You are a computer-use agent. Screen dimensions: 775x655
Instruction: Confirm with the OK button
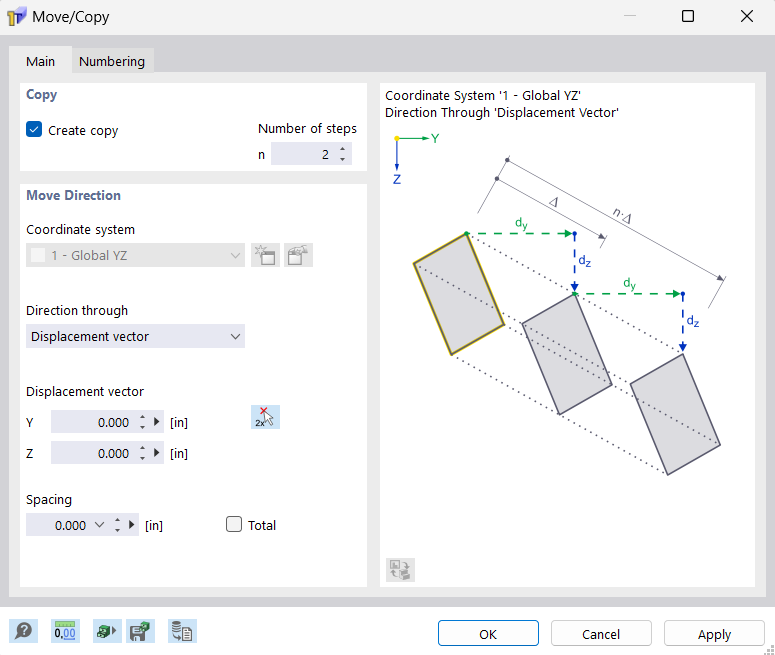(488, 634)
